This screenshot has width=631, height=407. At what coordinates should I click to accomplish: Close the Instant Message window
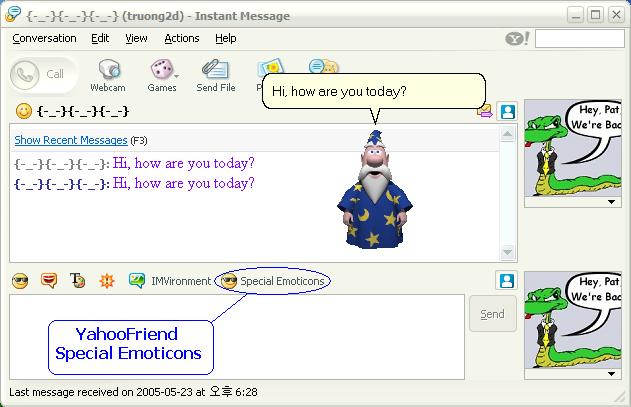[616, 15]
